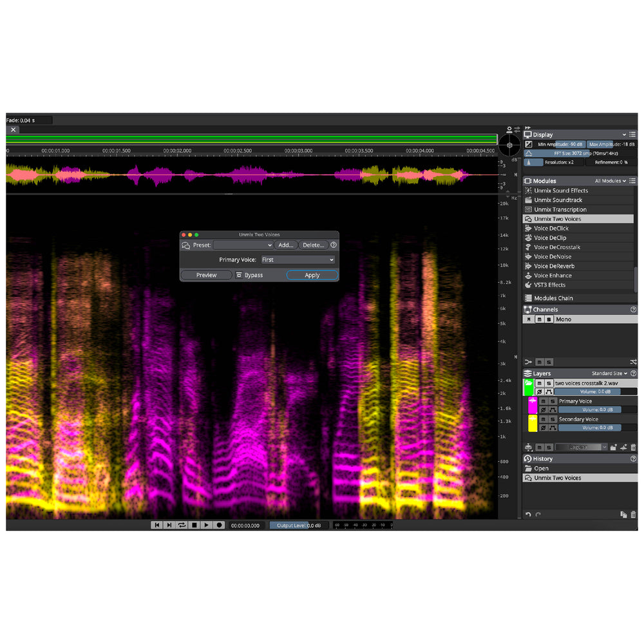Delete layer with Layers panel trash icon

(x=633, y=448)
